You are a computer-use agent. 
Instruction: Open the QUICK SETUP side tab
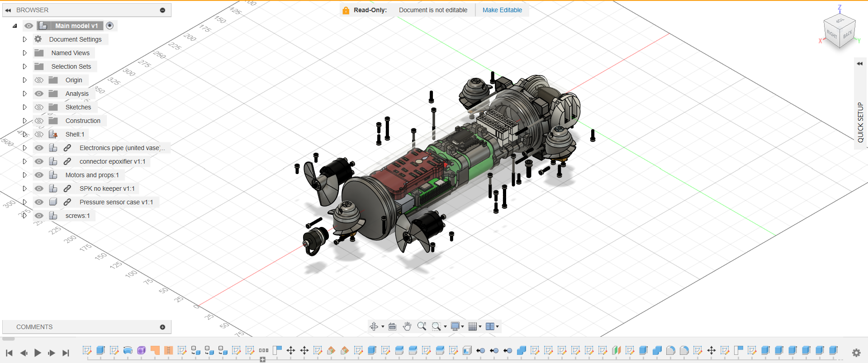(x=860, y=123)
